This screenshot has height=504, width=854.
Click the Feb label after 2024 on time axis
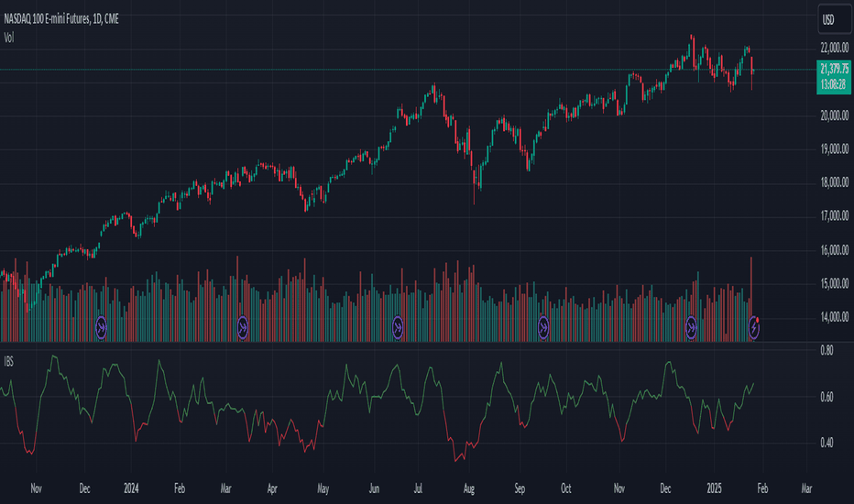pyautogui.click(x=180, y=488)
